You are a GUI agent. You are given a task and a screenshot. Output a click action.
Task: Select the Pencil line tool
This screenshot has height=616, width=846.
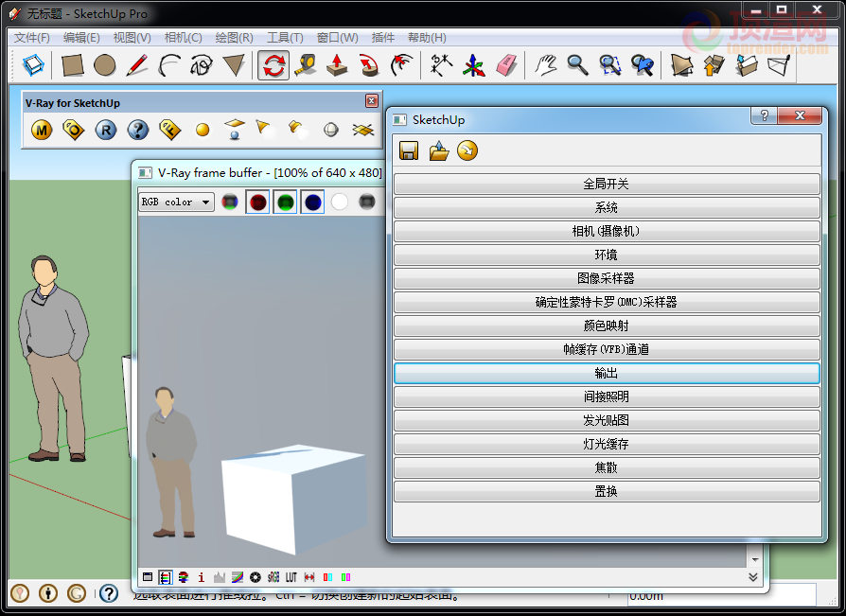137,65
